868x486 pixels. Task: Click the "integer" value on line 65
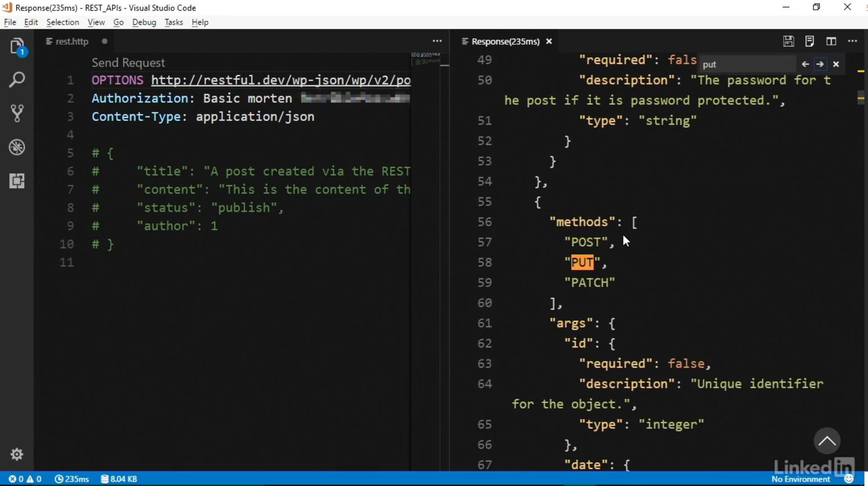pos(671,424)
